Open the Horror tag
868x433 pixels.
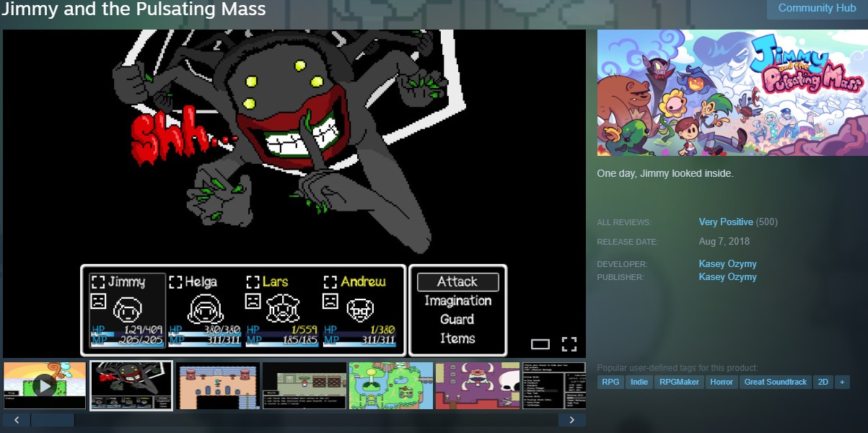pyautogui.click(x=722, y=382)
